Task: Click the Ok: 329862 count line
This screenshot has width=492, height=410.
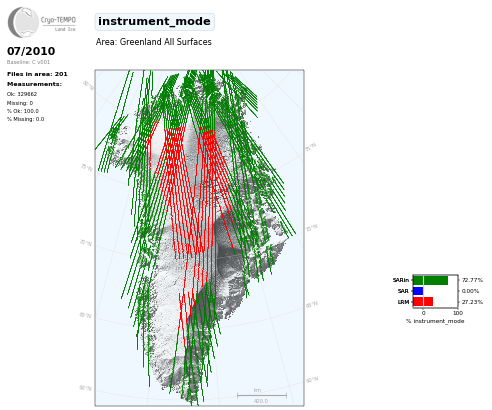Action: 22,94
